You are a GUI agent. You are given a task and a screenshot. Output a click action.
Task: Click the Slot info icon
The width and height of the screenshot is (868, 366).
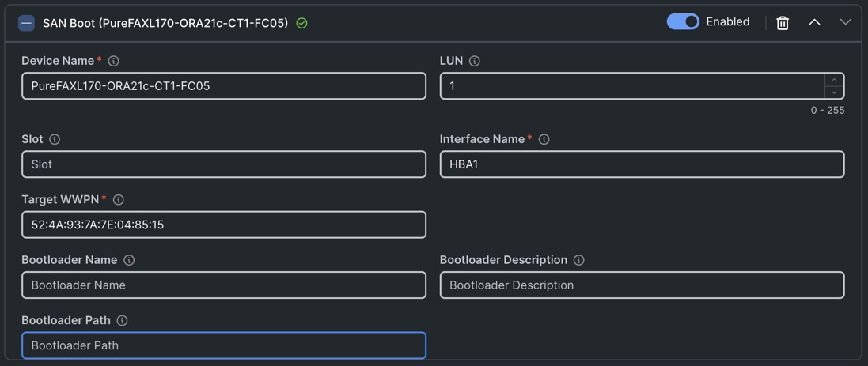tap(55, 139)
